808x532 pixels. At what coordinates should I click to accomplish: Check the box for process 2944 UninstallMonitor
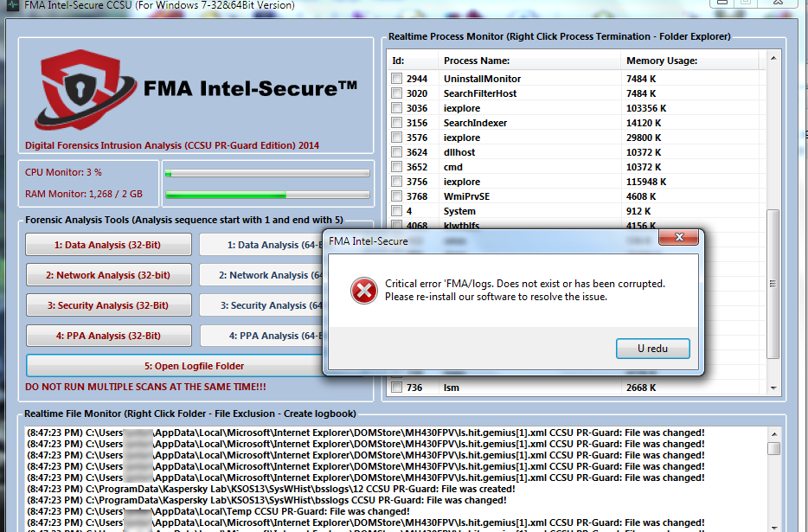pos(396,79)
